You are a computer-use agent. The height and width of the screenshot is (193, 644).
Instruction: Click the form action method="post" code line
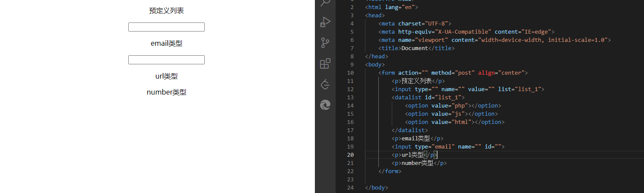(x=453, y=73)
